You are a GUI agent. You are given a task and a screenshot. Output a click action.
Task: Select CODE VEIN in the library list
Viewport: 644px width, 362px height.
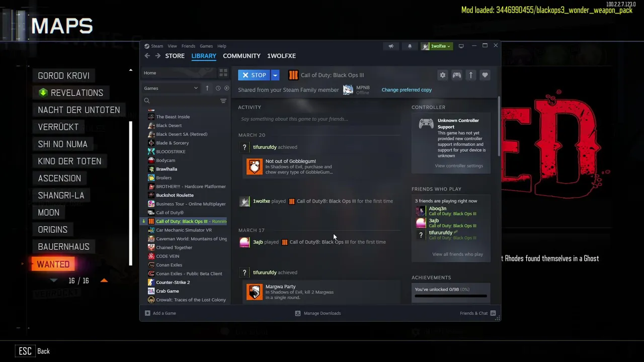click(168, 256)
